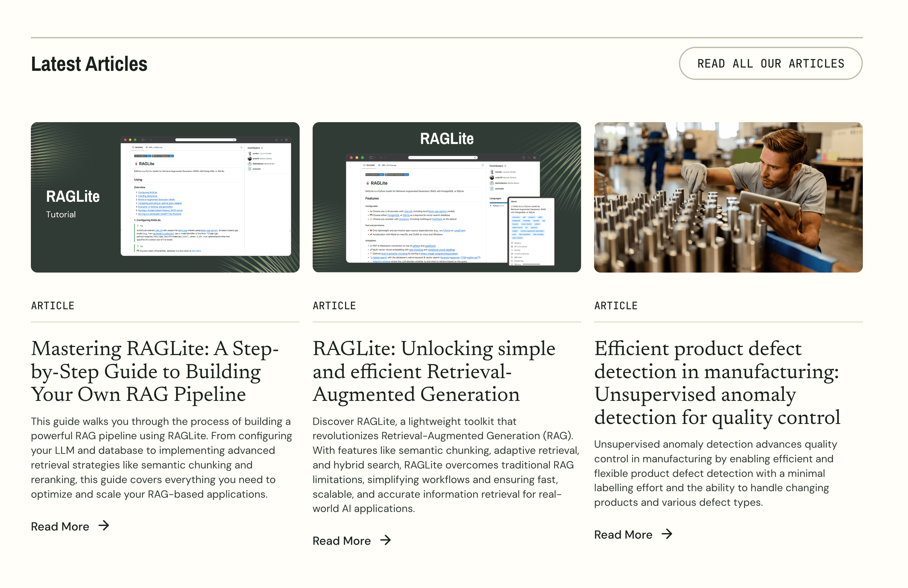Click the 'Discover RAGLite, a lightweight toolkit' summary
Screen dimensions: 908x588
point(446,465)
